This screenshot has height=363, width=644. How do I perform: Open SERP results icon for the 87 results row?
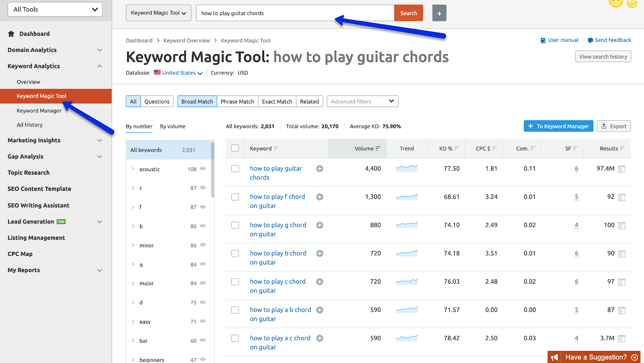pos(622,310)
